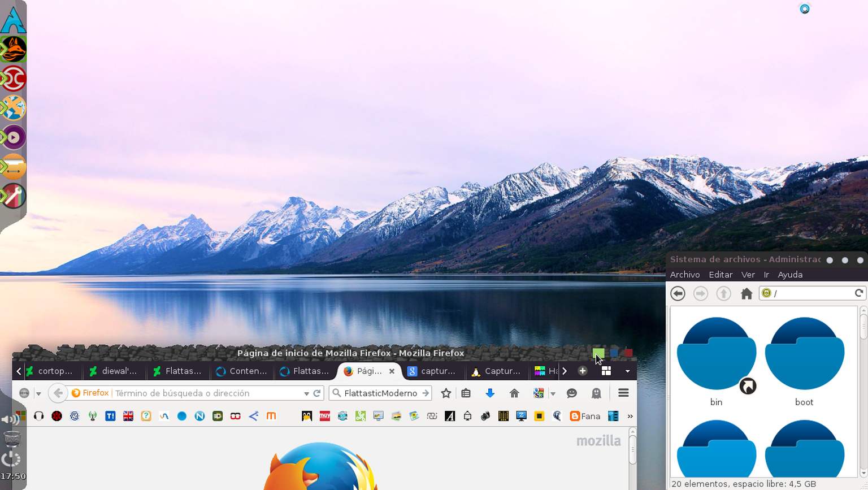This screenshot has height=490, width=868.
Task: Open the penguin Tux bookmark
Action: coord(307,416)
